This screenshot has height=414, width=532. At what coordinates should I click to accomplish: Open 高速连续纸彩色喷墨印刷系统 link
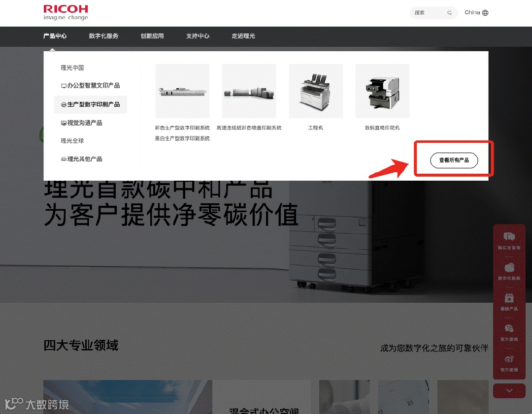[249, 128]
